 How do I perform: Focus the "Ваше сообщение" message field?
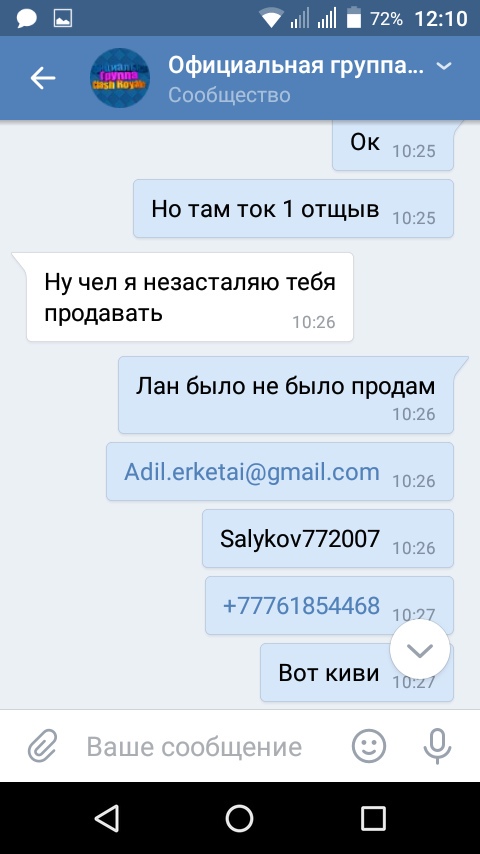click(194, 747)
